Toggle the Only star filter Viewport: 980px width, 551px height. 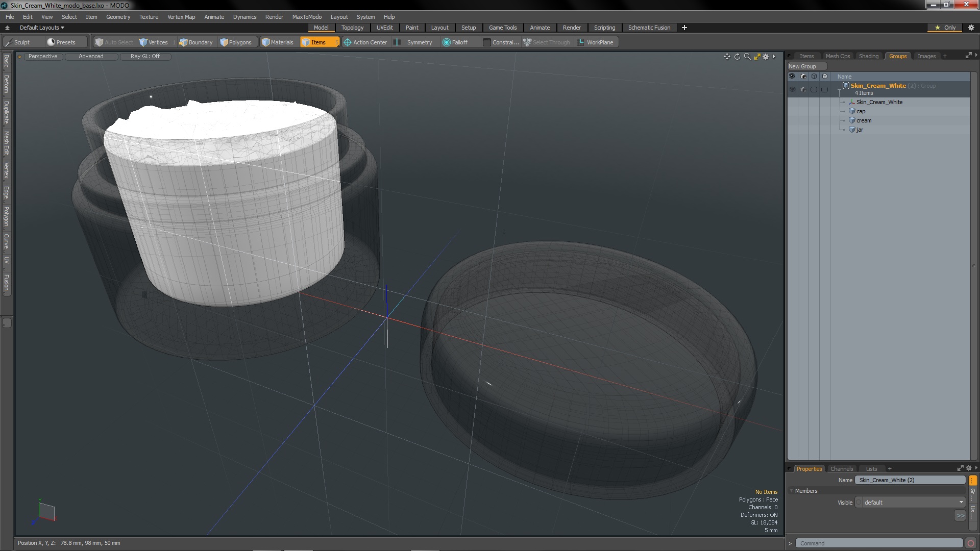pos(945,28)
